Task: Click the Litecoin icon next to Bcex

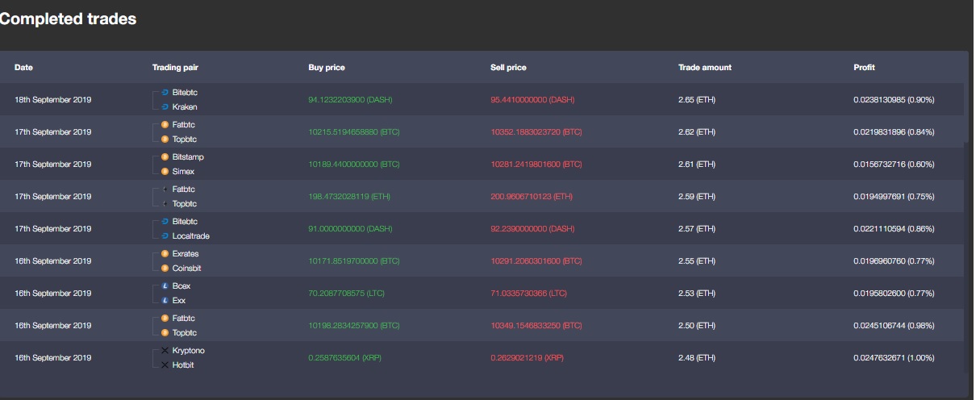Action: [165, 286]
